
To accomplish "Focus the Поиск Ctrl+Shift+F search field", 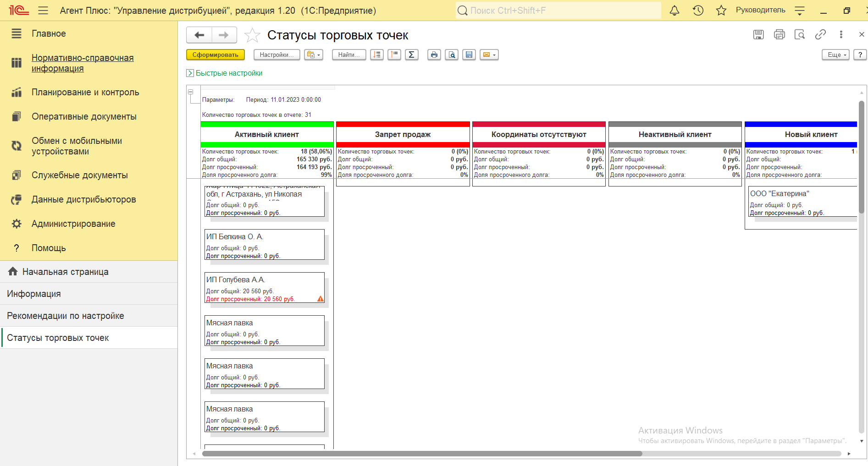I will pyautogui.click(x=558, y=10).
